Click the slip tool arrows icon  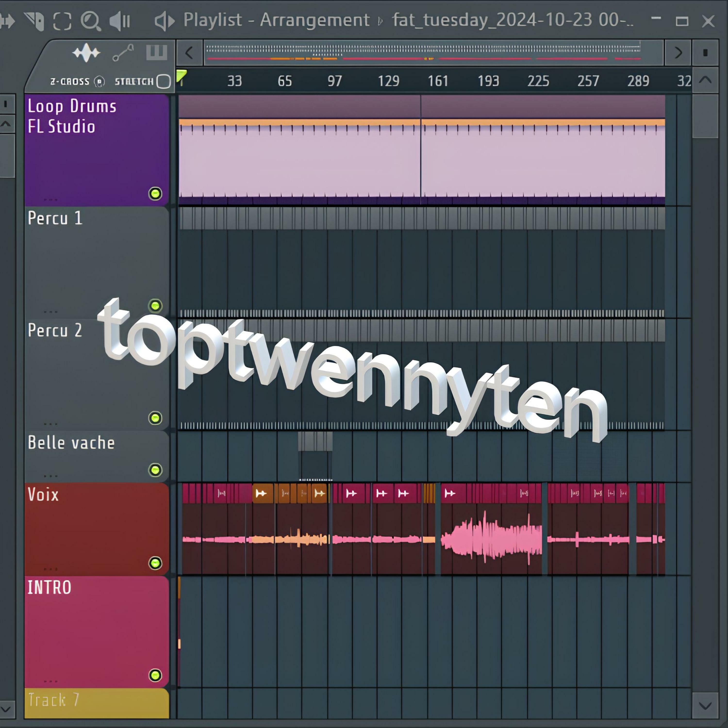8,21
